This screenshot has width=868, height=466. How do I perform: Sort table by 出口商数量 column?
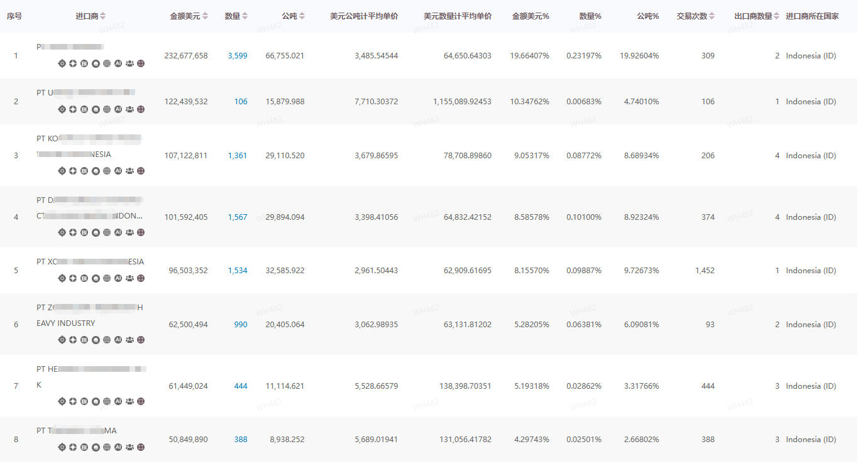point(777,16)
